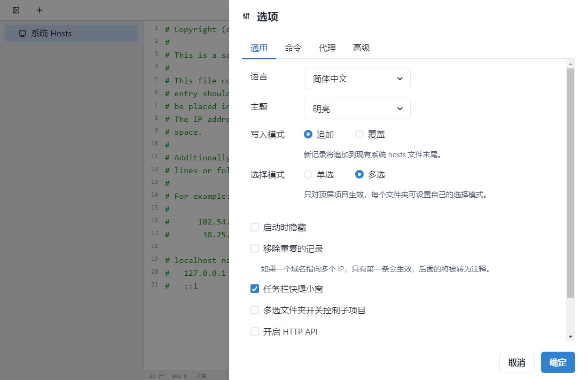This screenshot has width=588, height=380.
Task: Click the plus icon to add hosts
Action: (x=40, y=10)
